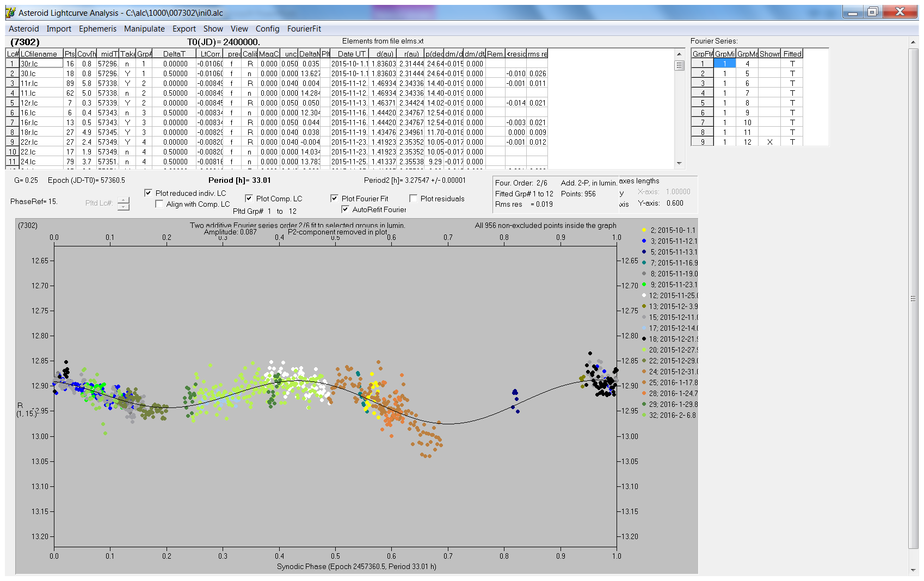Click legend entry 25; 2016-1-17.8
The width and height of the screenshot is (924, 581).
click(669, 382)
